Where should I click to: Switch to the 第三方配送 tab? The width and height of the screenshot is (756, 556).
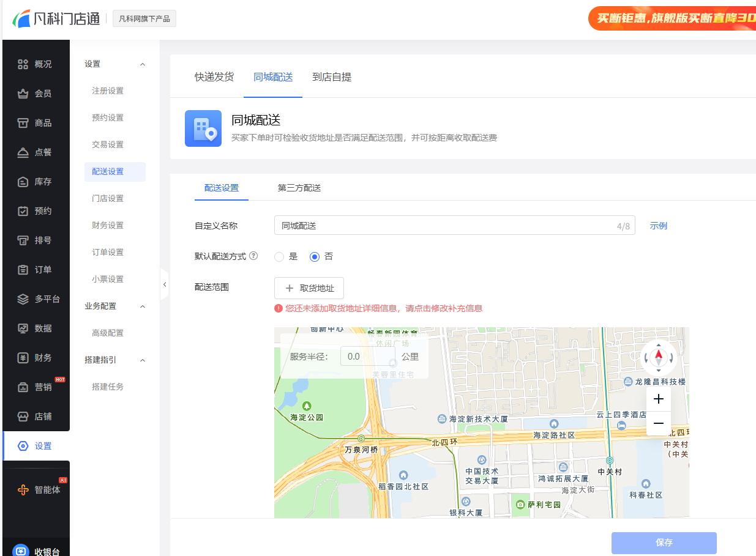click(299, 188)
